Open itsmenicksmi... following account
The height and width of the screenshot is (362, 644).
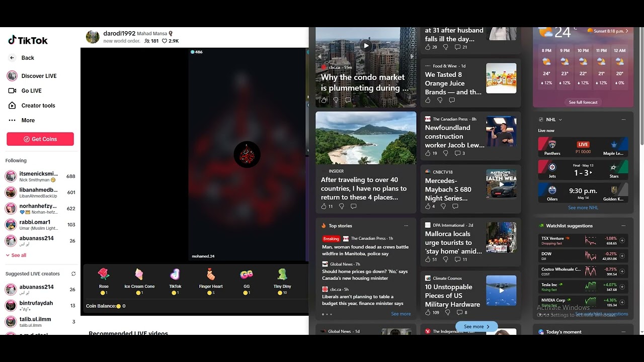40,176
